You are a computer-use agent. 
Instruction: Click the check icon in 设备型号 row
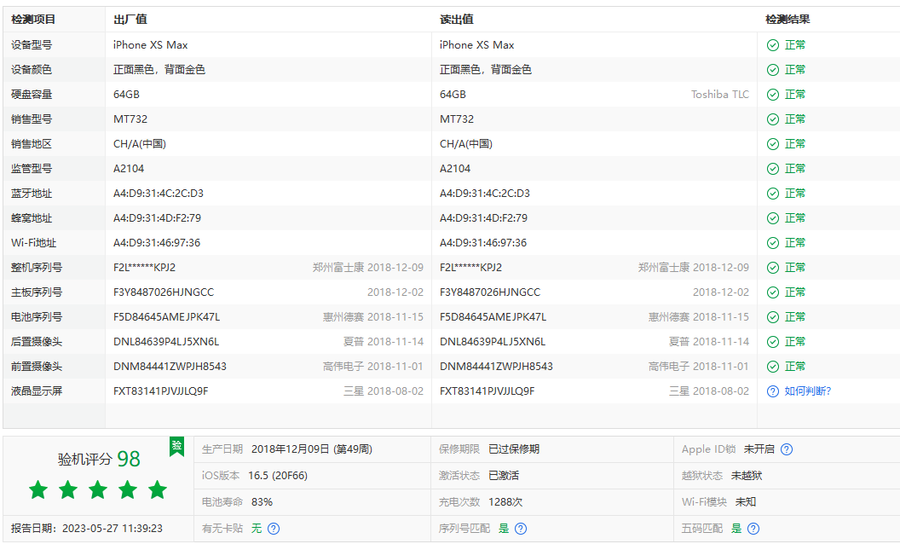[773, 45]
